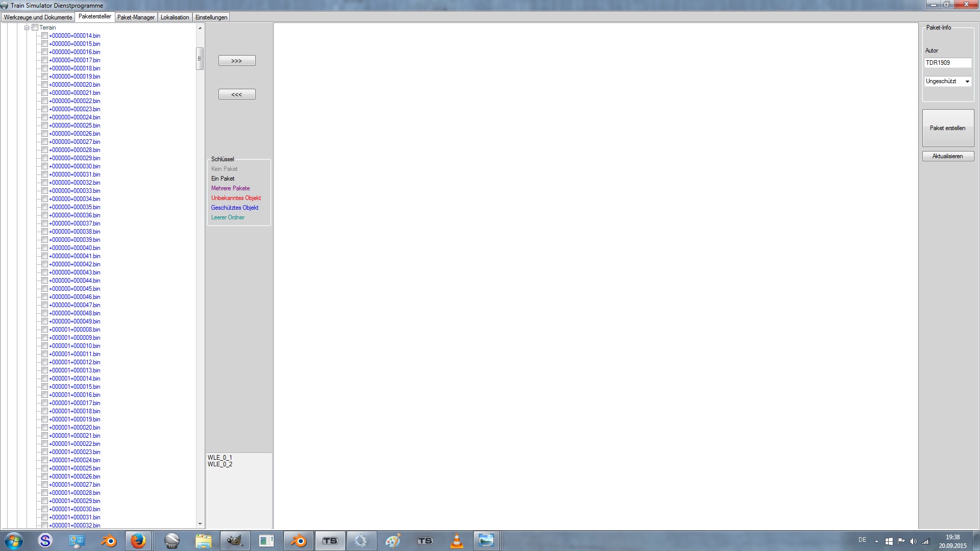Launch VLC media player from taskbar

[x=457, y=541]
